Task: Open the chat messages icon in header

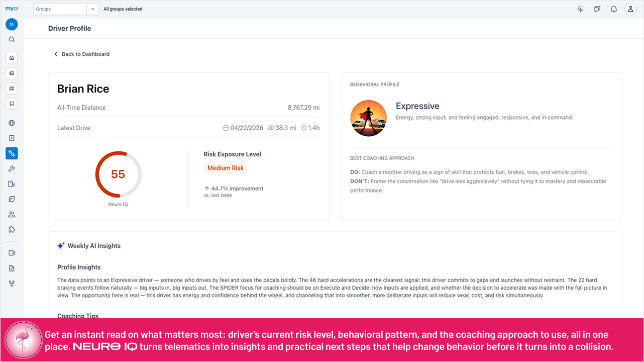Action: pyautogui.click(x=597, y=9)
